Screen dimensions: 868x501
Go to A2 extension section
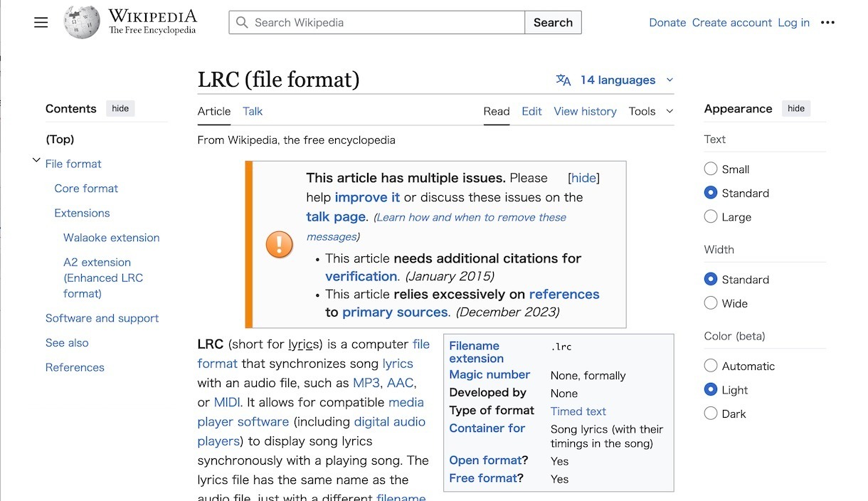tap(103, 278)
